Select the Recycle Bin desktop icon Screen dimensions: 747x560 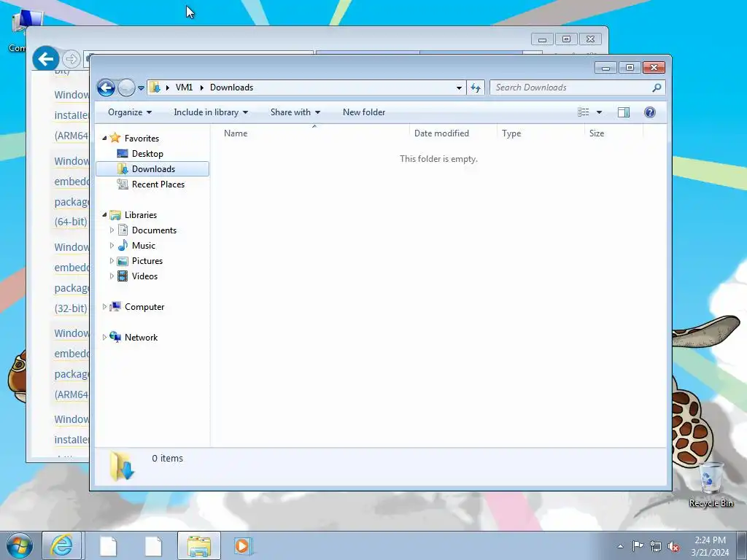(711, 484)
